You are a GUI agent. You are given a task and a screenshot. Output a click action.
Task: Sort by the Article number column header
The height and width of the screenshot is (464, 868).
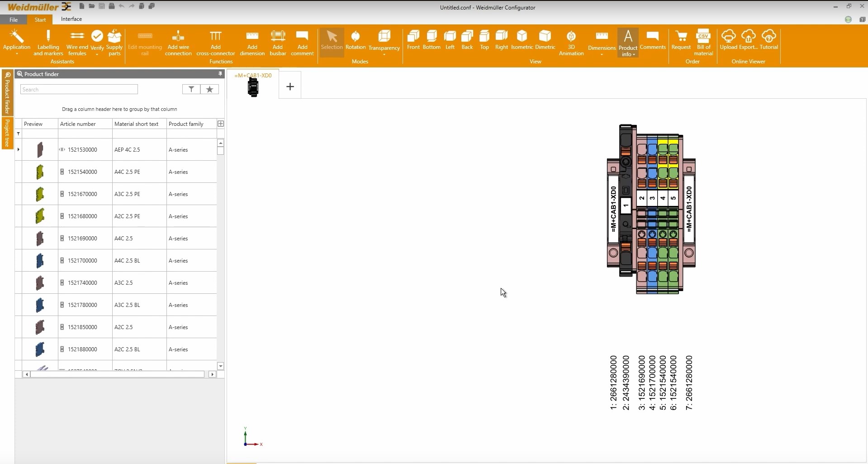click(x=85, y=124)
